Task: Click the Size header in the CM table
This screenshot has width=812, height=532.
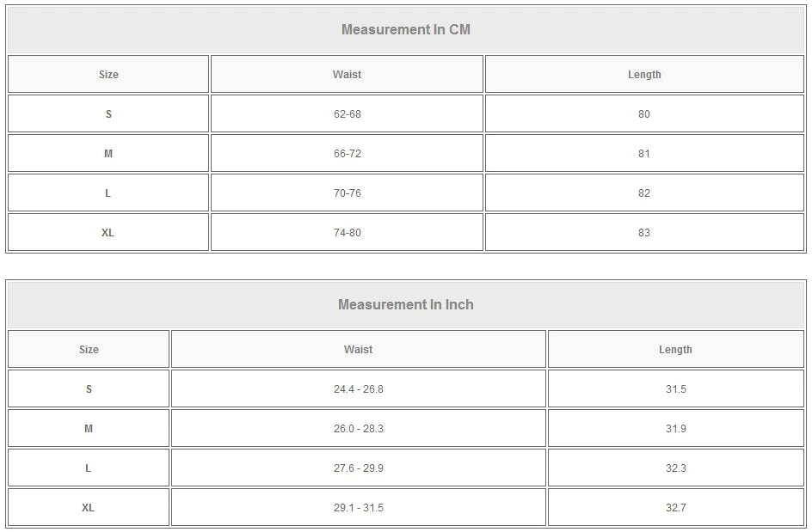Action: [108, 75]
